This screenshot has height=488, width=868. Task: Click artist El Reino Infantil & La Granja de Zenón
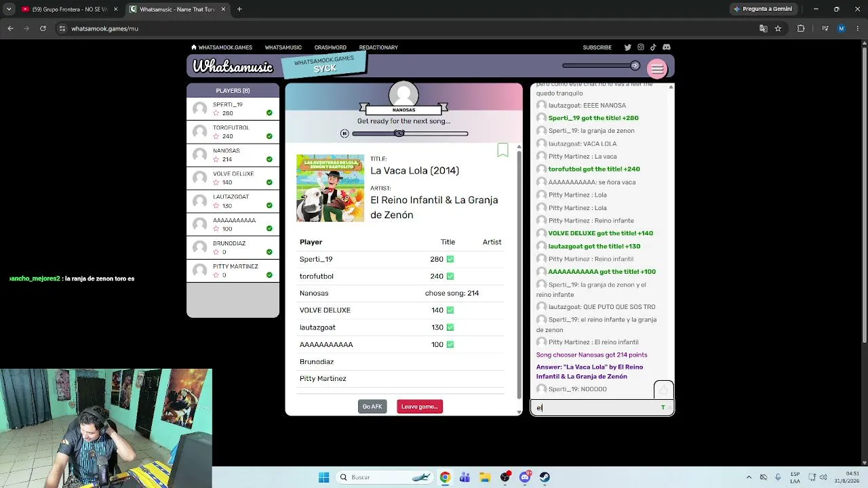pos(434,207)
